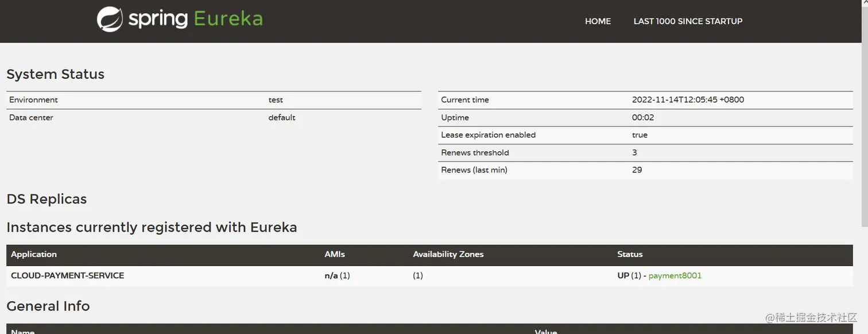The width and height of the screenshot is (868, 334).
Task: Click the Spring Eureka logo
Action: 180,19
